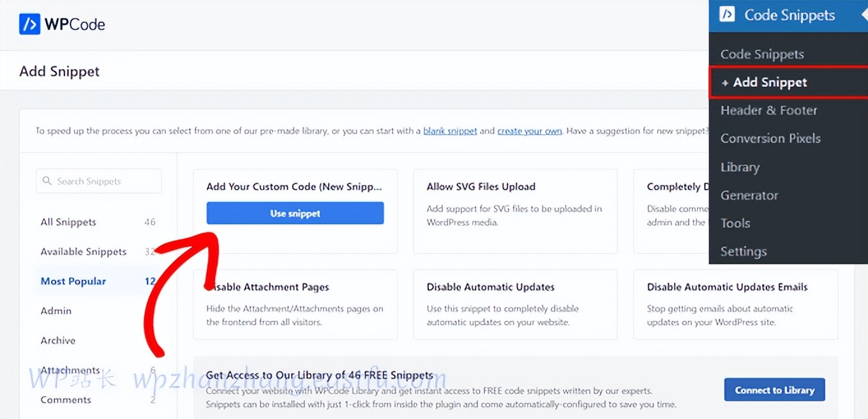This screenshot has height=419, width=868.
Task: Select the All Snippets category
Action: coord(68,222)
